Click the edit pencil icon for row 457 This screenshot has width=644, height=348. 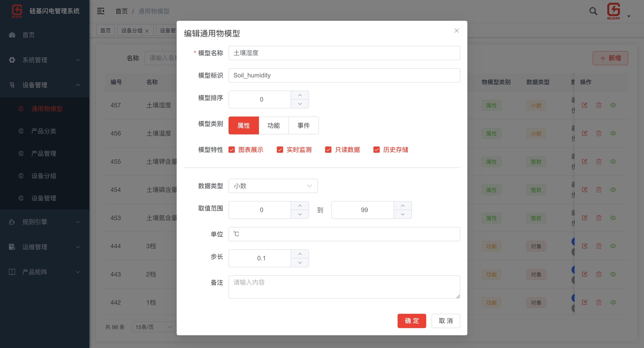click(x=585, y=105)
